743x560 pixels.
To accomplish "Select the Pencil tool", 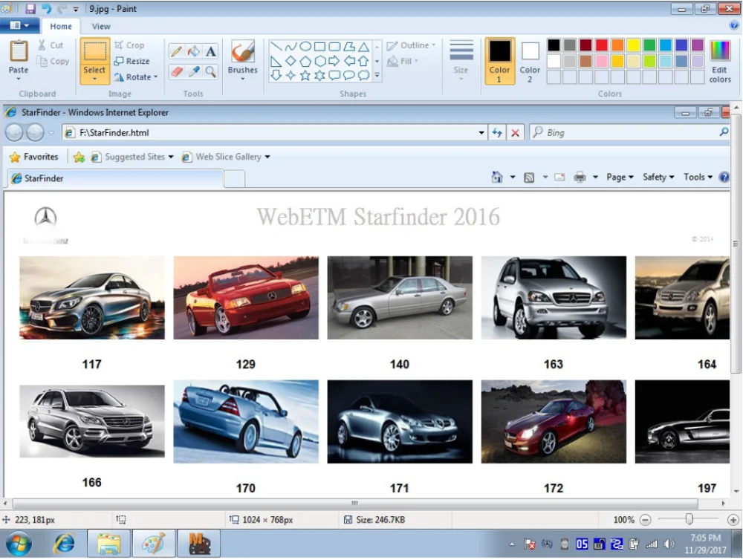I will click(x=176, y=51).
